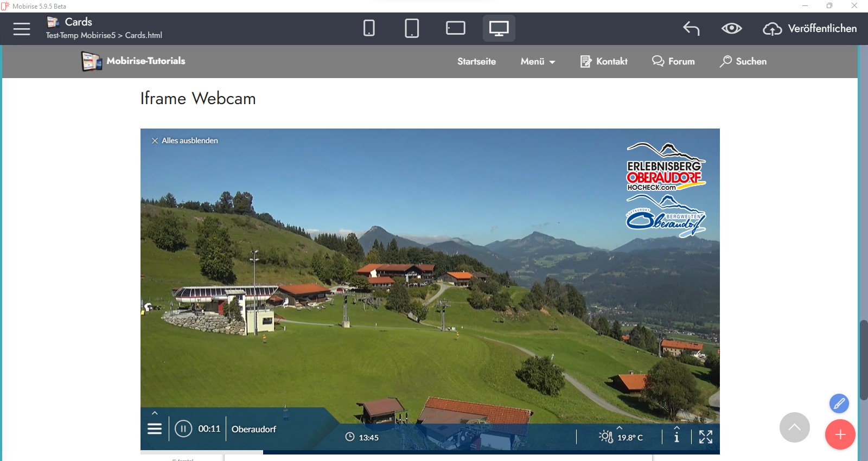Hide webcam overlays with Alles ausblenden
This screenshot has height=461, width=868.
pyautogui.click(x=185, y=140)
